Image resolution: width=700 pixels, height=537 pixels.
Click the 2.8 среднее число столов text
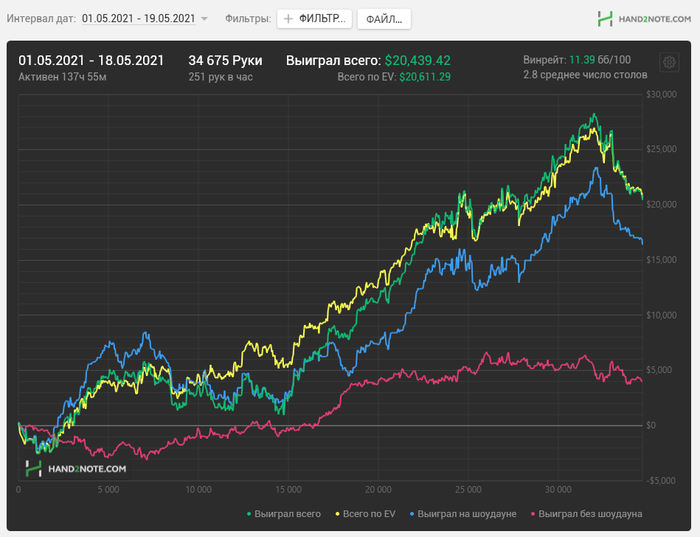click(x=585, y=75)
